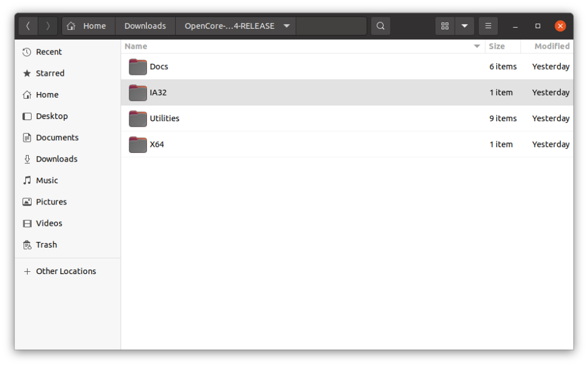
Task: Open the view options dropdown arrow
Action: coord(465,26)
